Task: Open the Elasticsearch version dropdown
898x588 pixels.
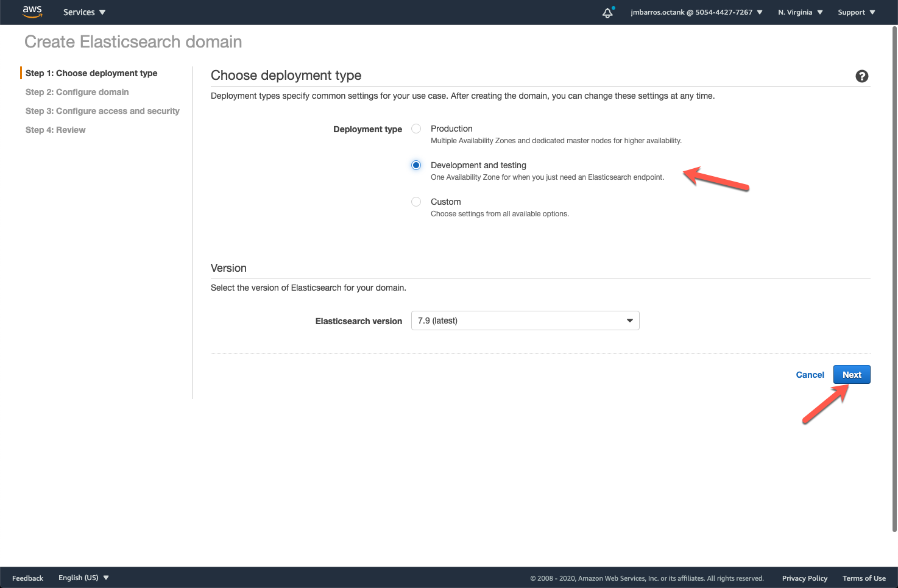Action: (525, 321)
